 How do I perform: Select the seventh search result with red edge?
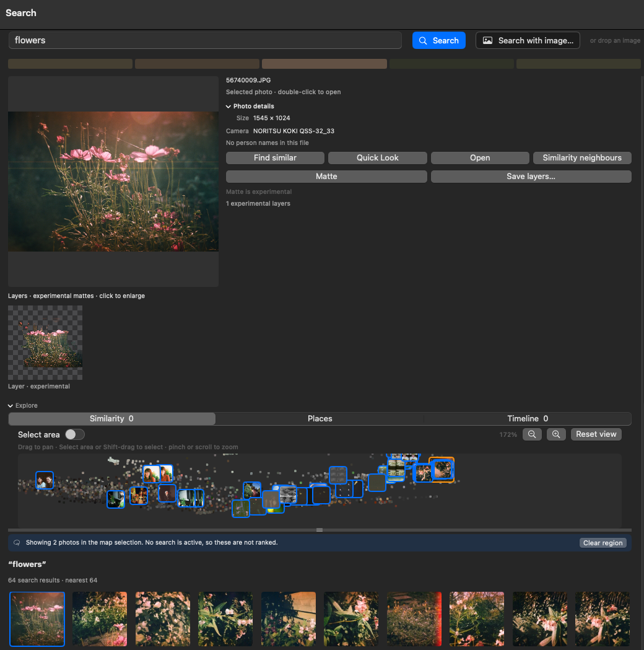tap(414, 619)
